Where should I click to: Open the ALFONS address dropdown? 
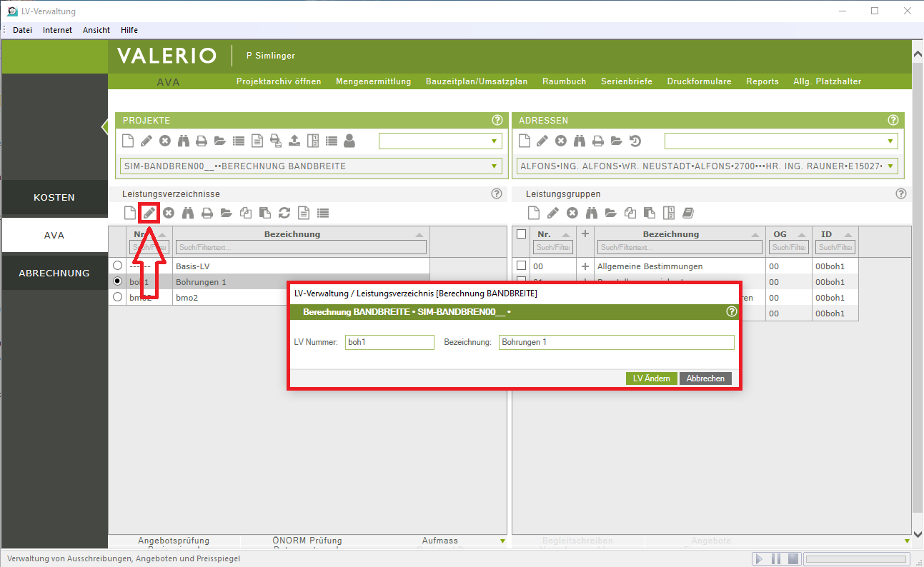tap(890, 166)
